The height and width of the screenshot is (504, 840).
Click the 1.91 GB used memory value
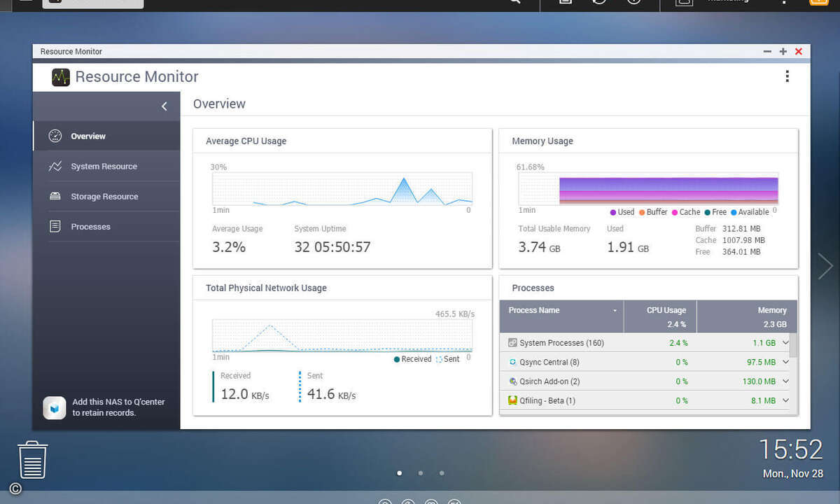(x=628, y=247)
